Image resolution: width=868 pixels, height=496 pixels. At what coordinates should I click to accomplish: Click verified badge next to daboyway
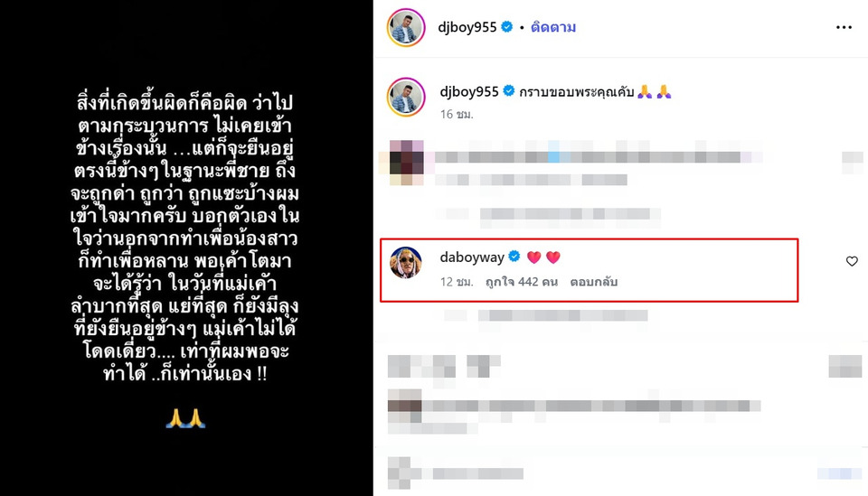[x=514, y=257]
